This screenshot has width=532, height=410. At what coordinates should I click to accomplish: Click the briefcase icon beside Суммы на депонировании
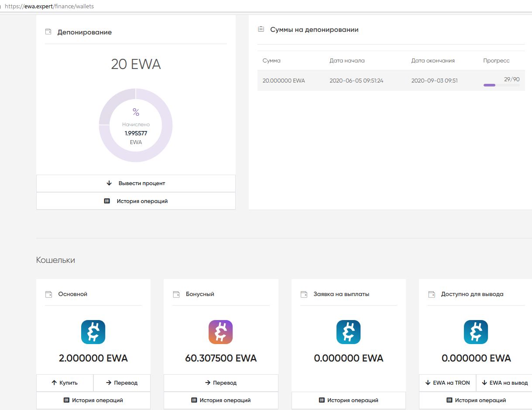click(261, 30)
